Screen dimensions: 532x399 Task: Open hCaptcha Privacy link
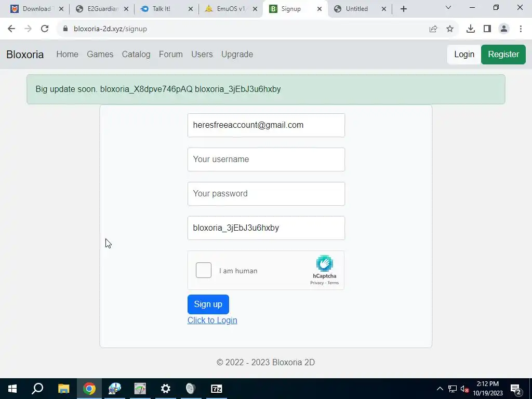pyautogui.click(x=317, y=283)
